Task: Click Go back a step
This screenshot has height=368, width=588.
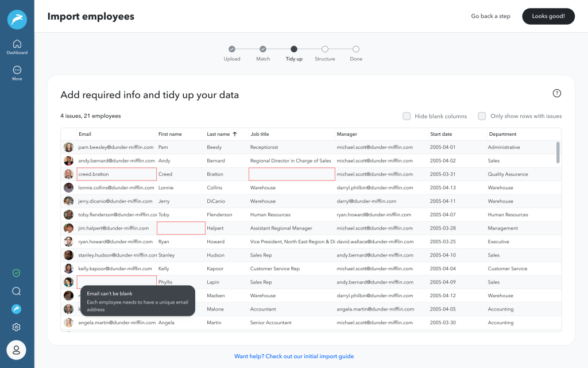Action: [x=490, y=16]
